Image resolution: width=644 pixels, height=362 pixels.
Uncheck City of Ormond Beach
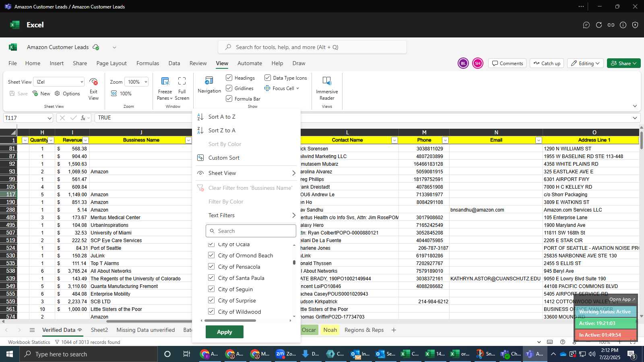(x=211, y=255)
